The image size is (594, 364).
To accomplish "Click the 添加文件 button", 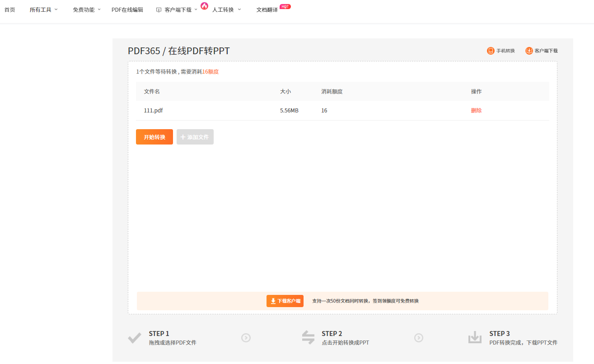I will point(195,137).
